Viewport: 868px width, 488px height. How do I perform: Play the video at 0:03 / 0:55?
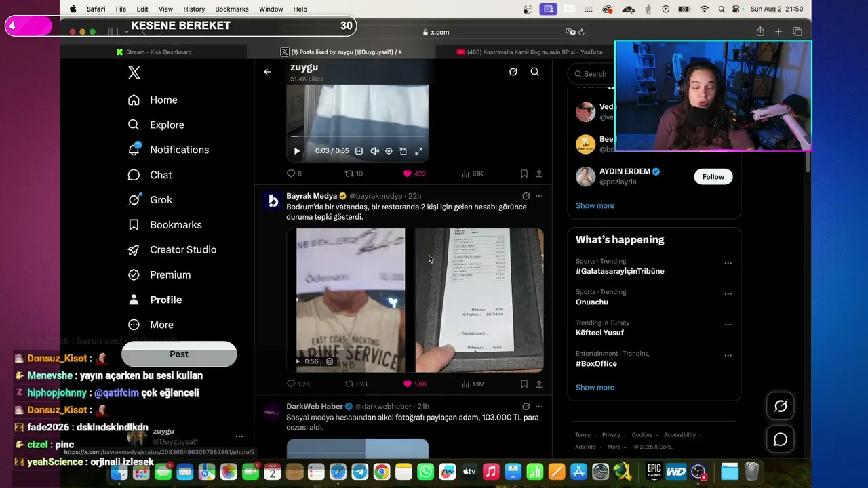click(296, 151)
